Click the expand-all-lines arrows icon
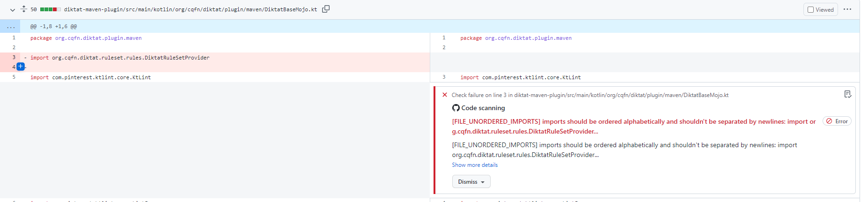The width and height of the screenshot is (868, 202). [x=23, y=9]
